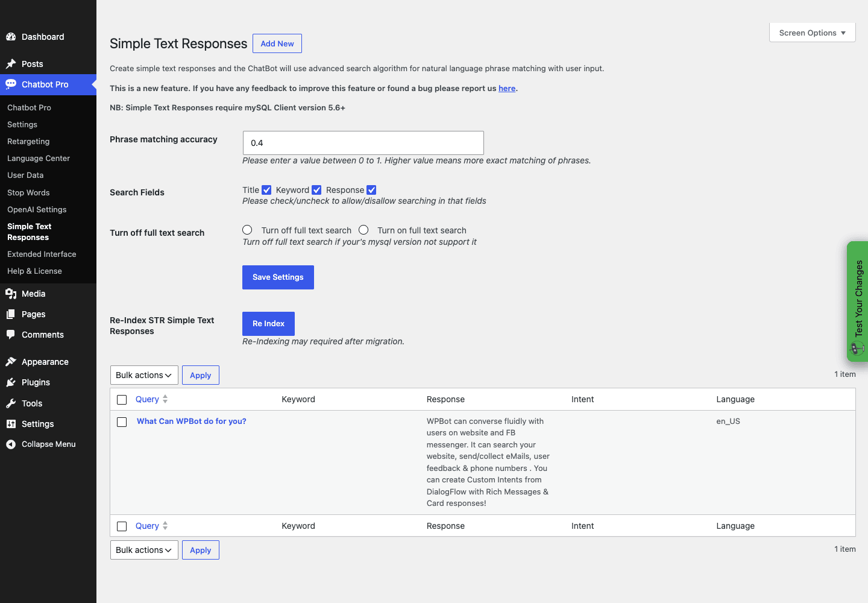This screenshot has width=868, height=603.
Task: Open Chatbot Settings submenu item
Action: (x=22, y=124)
